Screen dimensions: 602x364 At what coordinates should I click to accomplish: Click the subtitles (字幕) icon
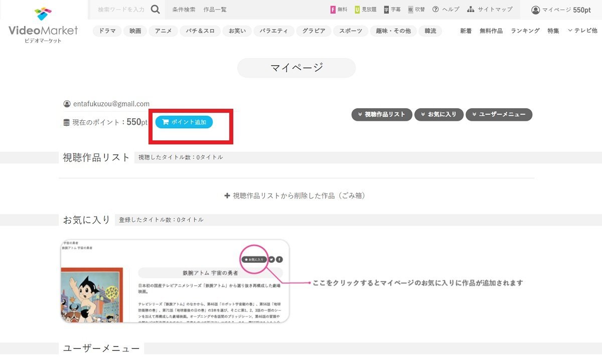click(x=386, y=10)
